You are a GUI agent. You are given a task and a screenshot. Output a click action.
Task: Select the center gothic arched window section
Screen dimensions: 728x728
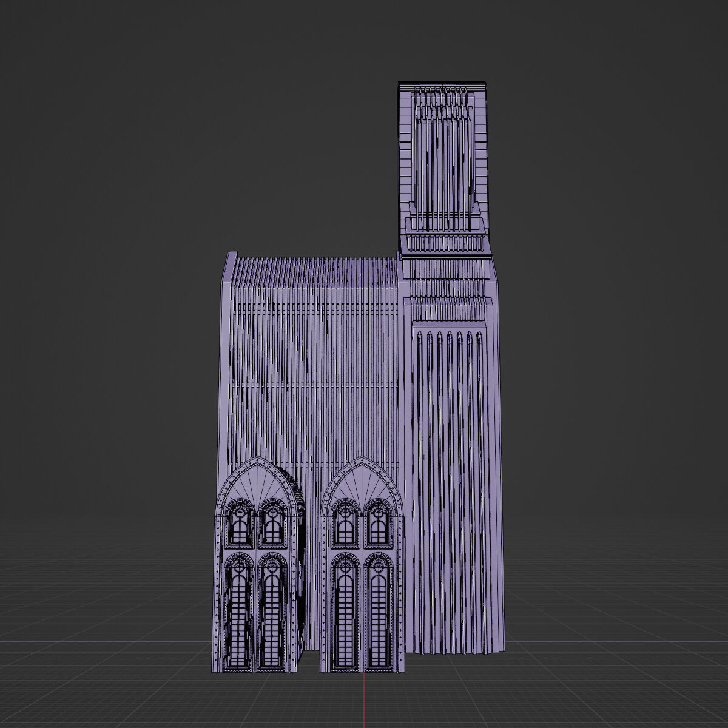coord(363,565)
